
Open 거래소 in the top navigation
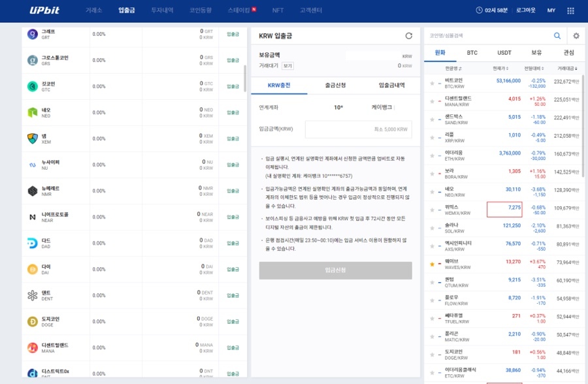(93, 10)
